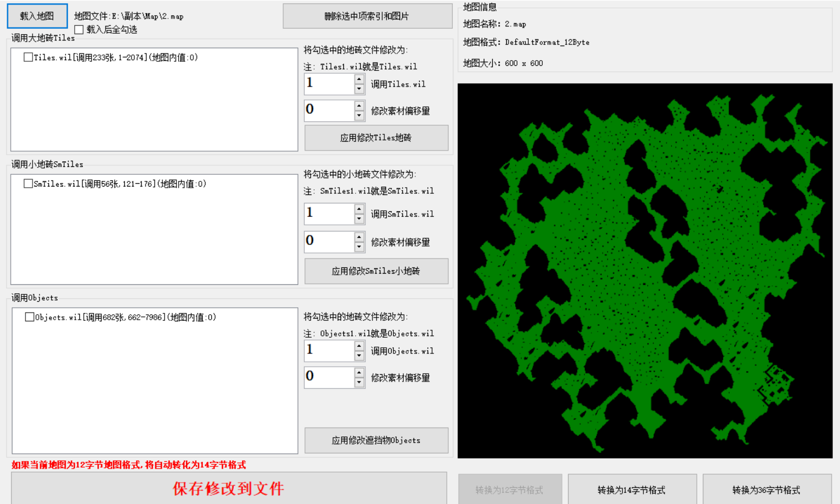Focus the 调用Objects.wil number input field
Screen dimensions: 840x504
329,351
